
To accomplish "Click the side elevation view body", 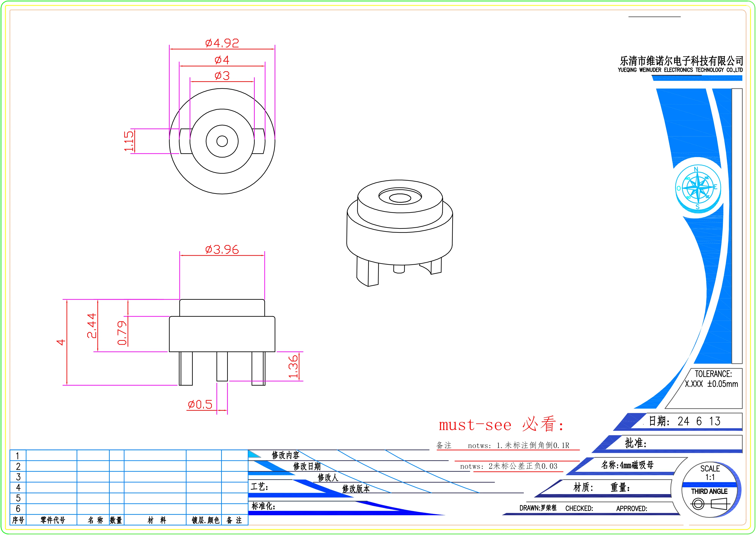I will tap(222, 342).
